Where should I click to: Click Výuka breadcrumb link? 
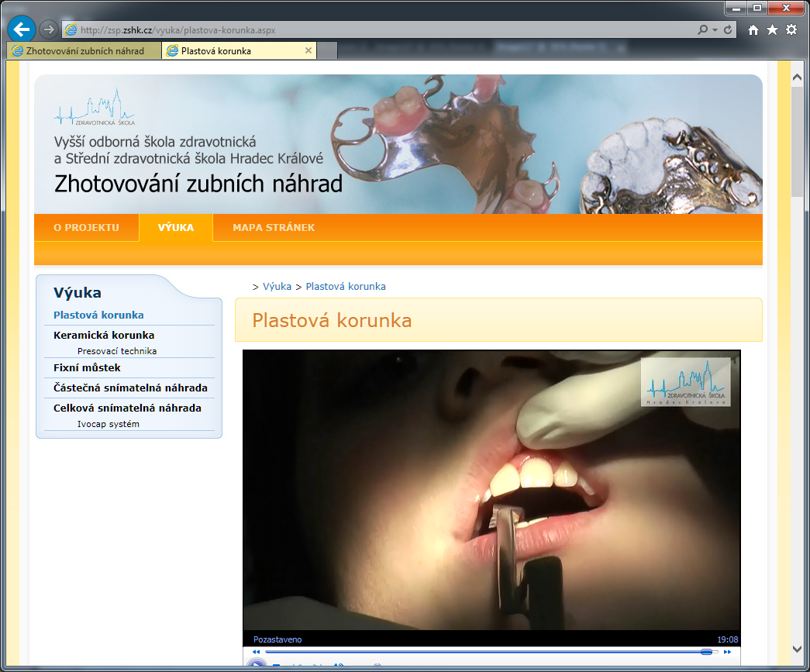coord(277,287)
